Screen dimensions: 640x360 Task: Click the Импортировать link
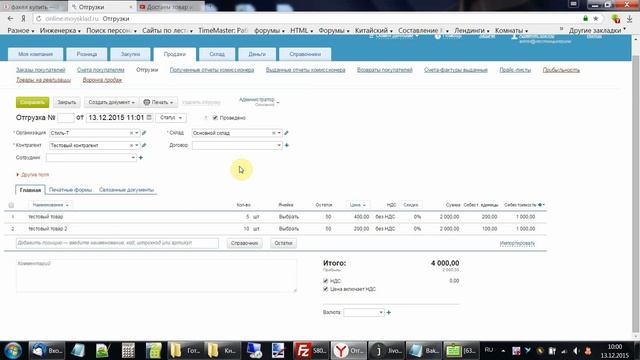click(517, 243)
